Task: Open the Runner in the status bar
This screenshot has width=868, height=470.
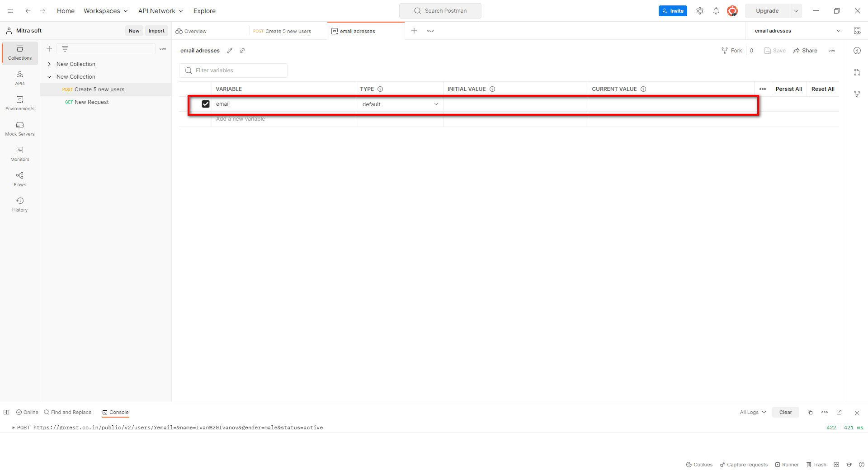Action: coord(787,465)
